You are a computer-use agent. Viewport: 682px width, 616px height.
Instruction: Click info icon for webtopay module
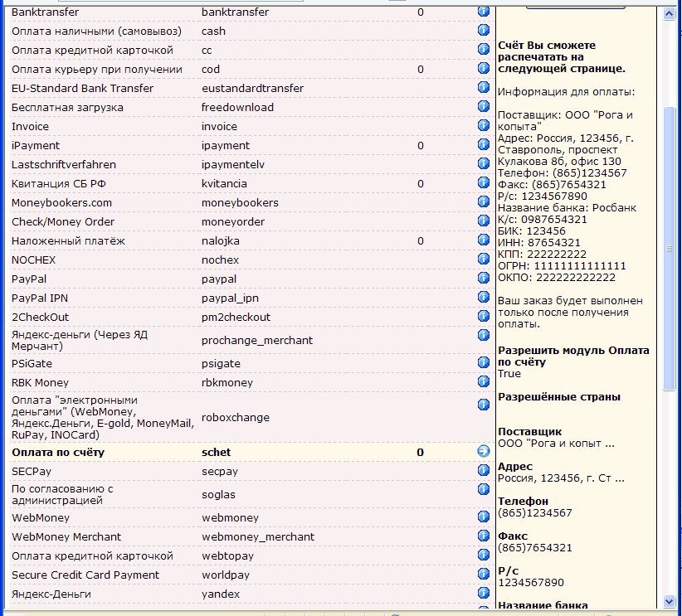click(x=483, y=555)
